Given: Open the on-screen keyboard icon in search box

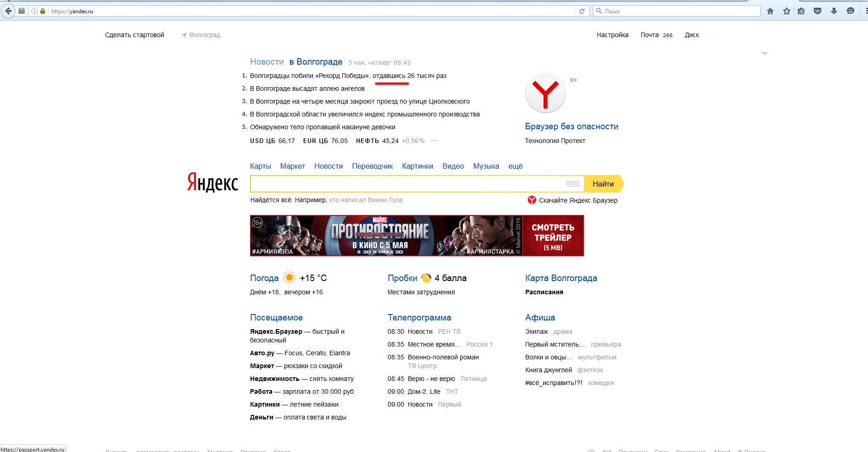Looking at the screenshot, I should pyautogui.click(x=573, y=184).
